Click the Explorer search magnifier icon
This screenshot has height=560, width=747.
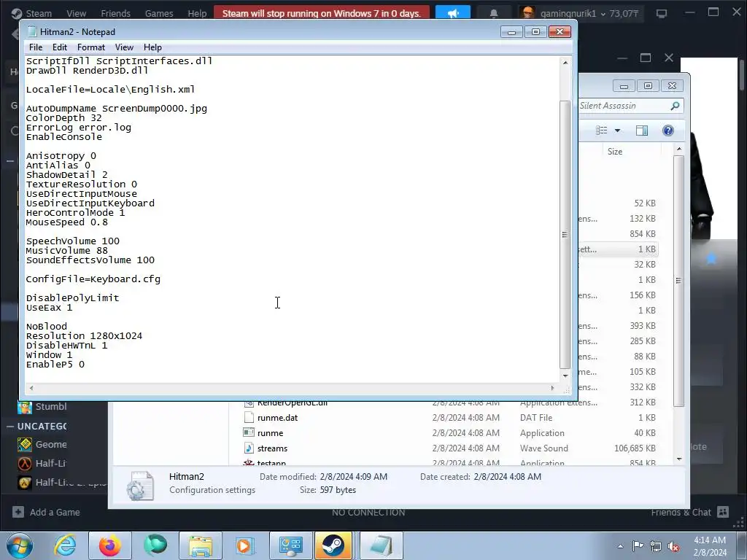[675, 106]
